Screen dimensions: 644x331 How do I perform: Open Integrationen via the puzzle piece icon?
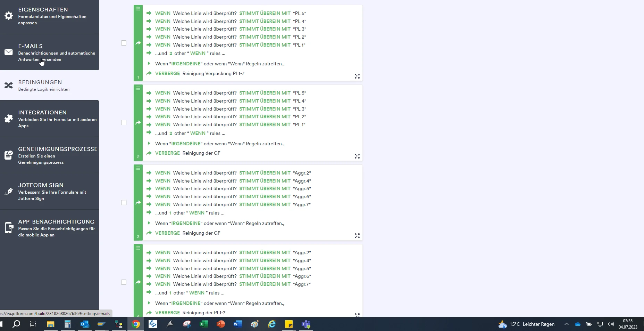click(x=9, y=119)
